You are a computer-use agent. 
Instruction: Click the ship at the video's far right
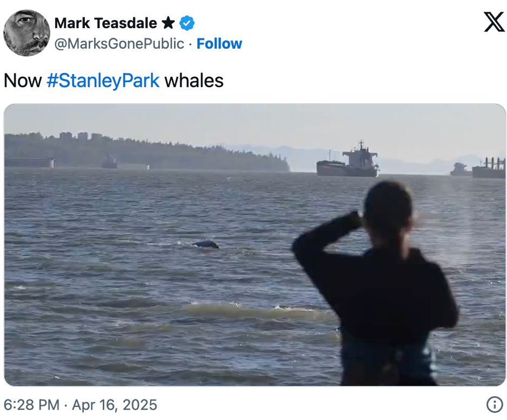[x=488, y=168]
